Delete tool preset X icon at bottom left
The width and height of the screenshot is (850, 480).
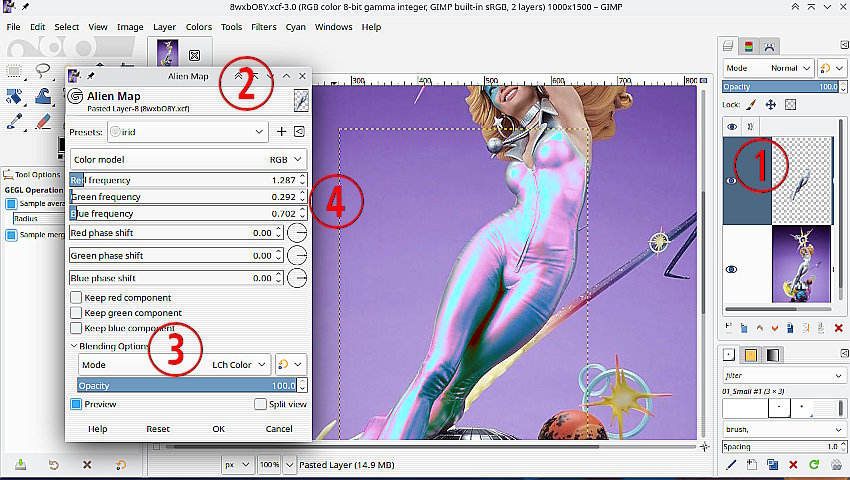click(87, 465)
